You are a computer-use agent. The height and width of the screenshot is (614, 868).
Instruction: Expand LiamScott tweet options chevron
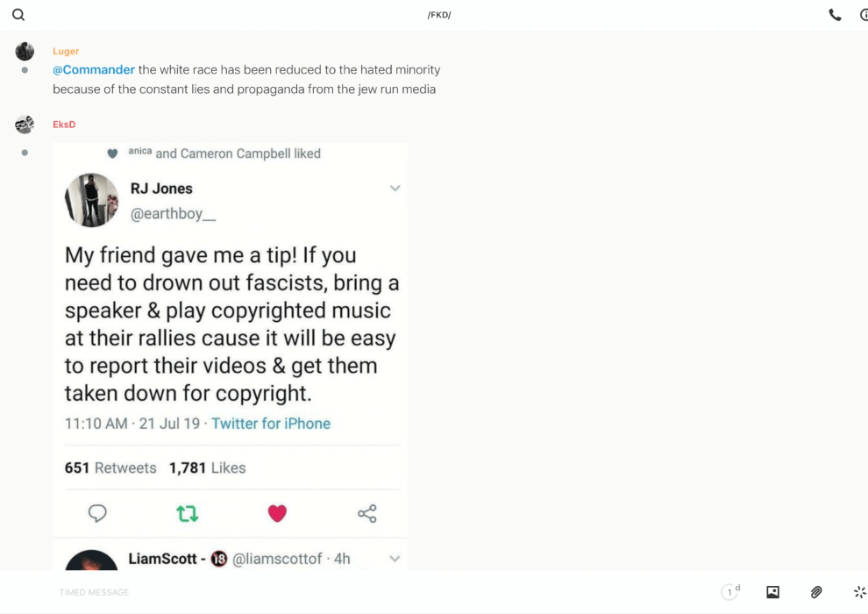pyautogui.click(x=395, y=559)
